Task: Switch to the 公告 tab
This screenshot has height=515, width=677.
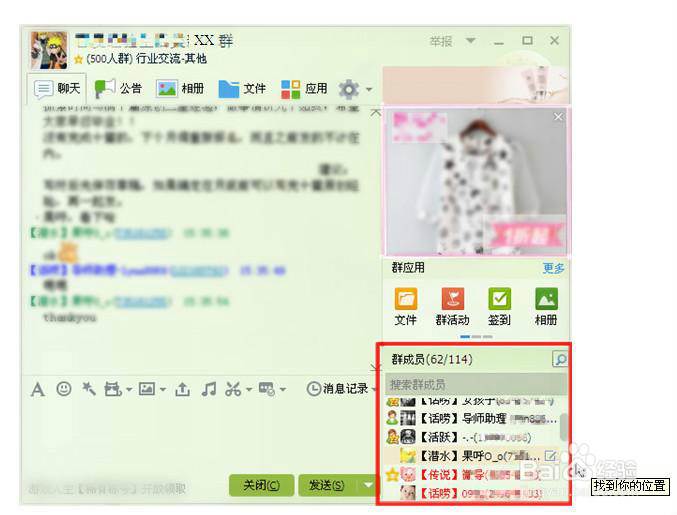Action: (x=118, y=88)
